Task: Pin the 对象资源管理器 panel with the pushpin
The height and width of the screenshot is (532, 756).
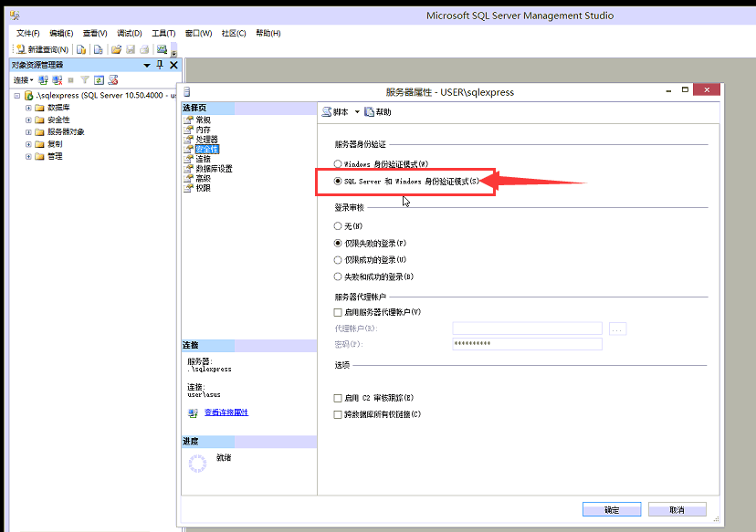Action: [x=160, y=65]
